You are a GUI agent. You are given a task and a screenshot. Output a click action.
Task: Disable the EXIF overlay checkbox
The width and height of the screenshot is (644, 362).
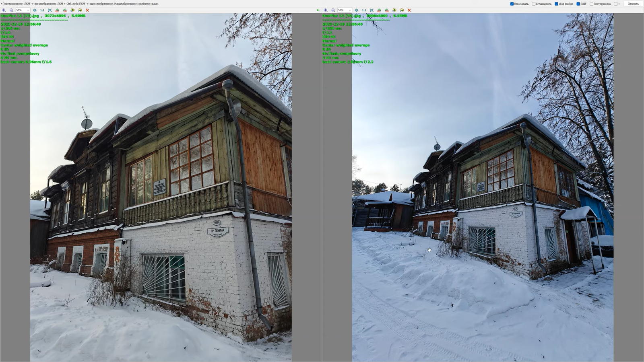[x=578, y=4]
